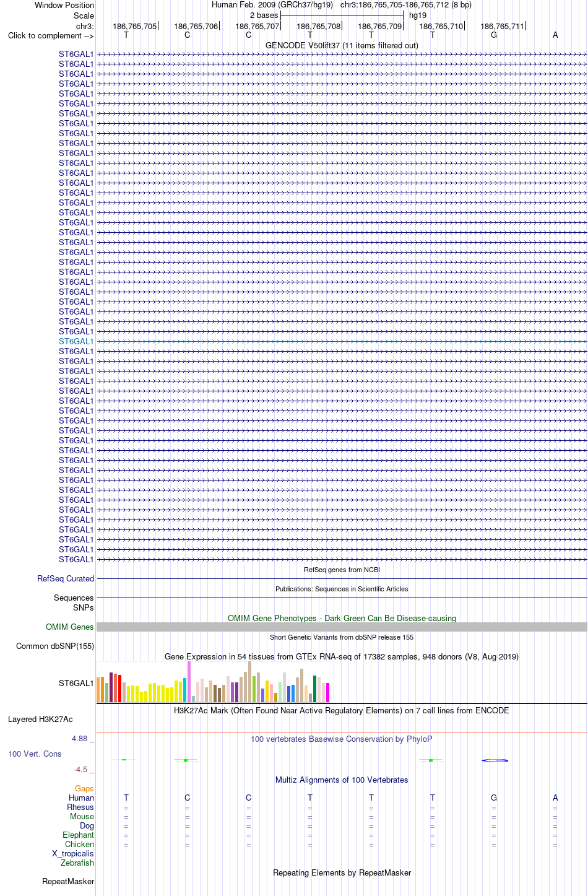
Task: Open 'Short Genetic Variants from dbSNP release 155'
Action: coord(342,637)
